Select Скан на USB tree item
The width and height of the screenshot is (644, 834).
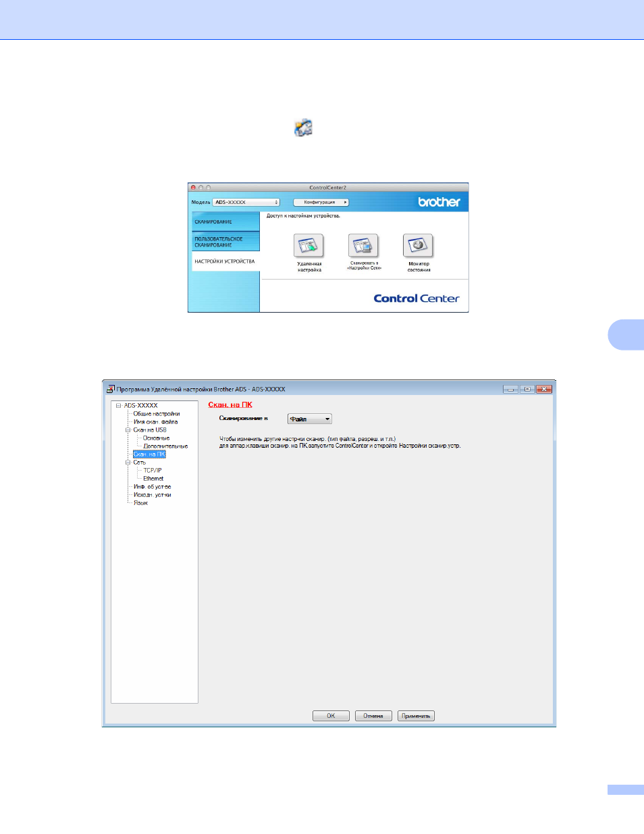point(150,430)
